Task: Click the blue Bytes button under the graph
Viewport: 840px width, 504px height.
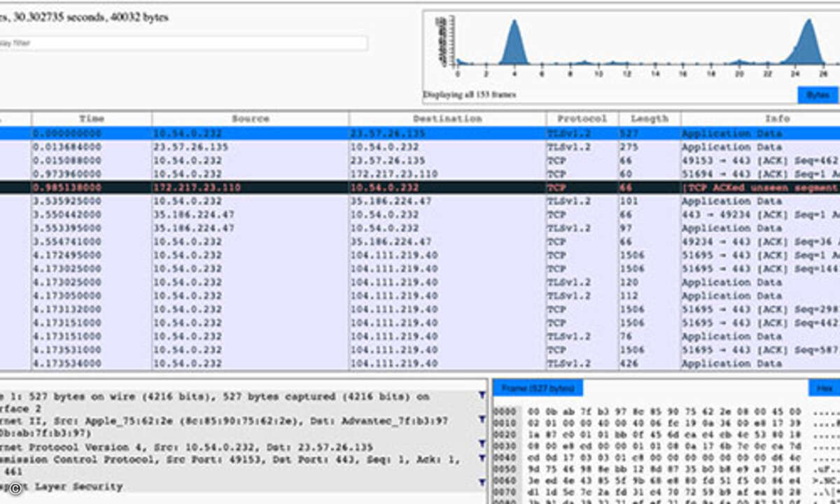Action: pyautogui.click(x=817, y=94)
